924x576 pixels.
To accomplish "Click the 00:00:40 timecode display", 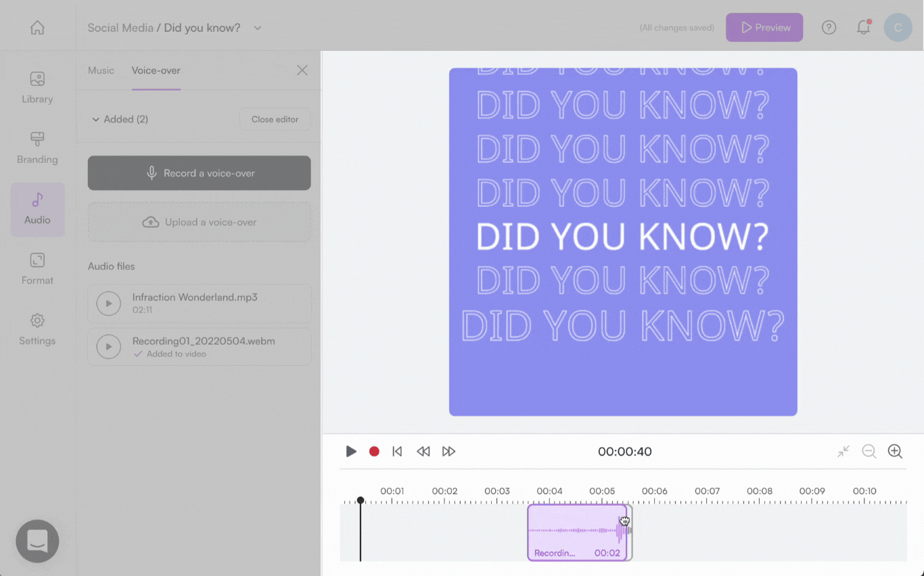I will coord(625,452).
